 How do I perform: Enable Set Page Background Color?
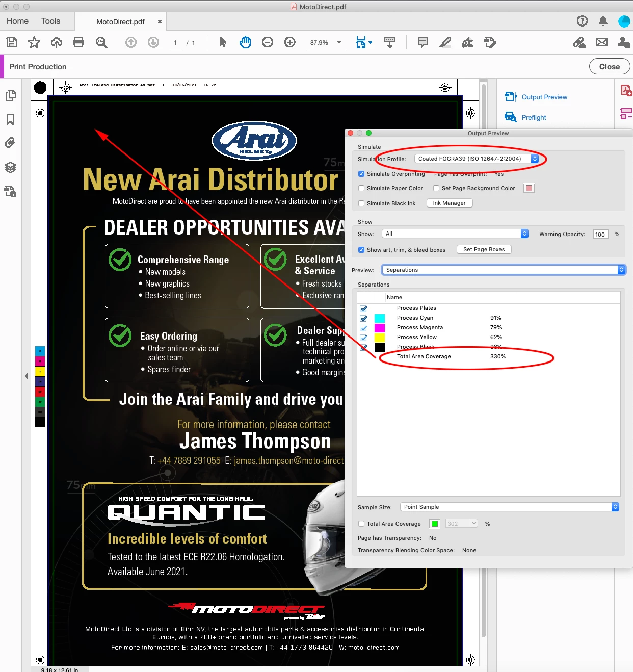(x=436, y=188)
